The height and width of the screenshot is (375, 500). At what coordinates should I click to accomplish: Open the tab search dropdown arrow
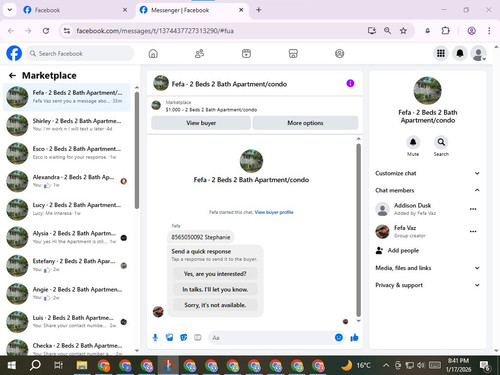pos(10,10)
